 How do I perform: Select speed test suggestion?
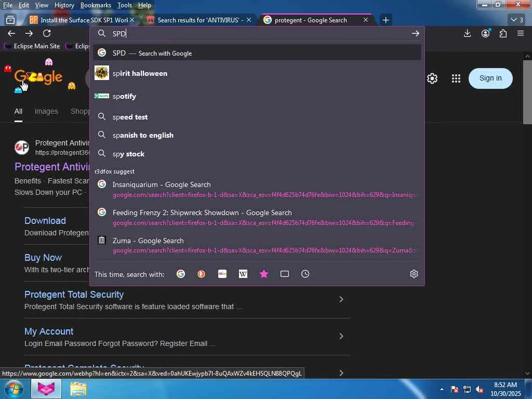(x=257, y=117)
